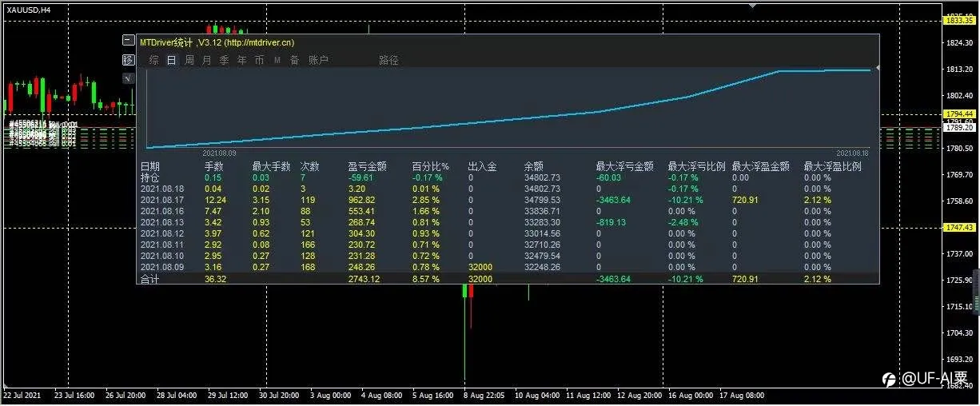The height and width of the screenshot is (406, 980).
Task: Click the 最大浮亏比例 column header
Action: point(697,166)
